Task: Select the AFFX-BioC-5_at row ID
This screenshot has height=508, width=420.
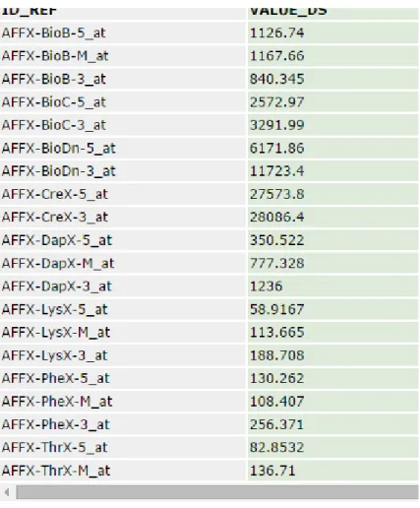Action: coord(53,102)
